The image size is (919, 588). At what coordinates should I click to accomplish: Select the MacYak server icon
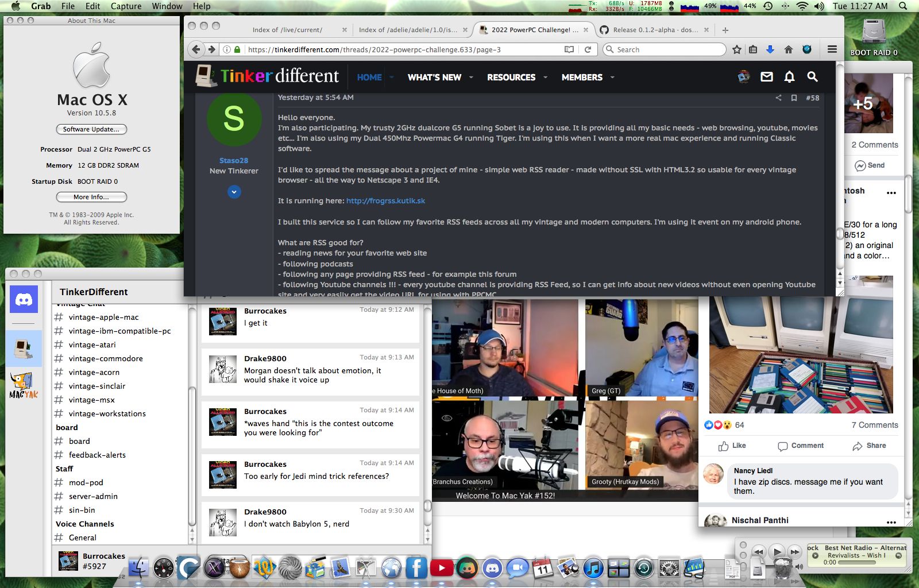tap(24, 386)
